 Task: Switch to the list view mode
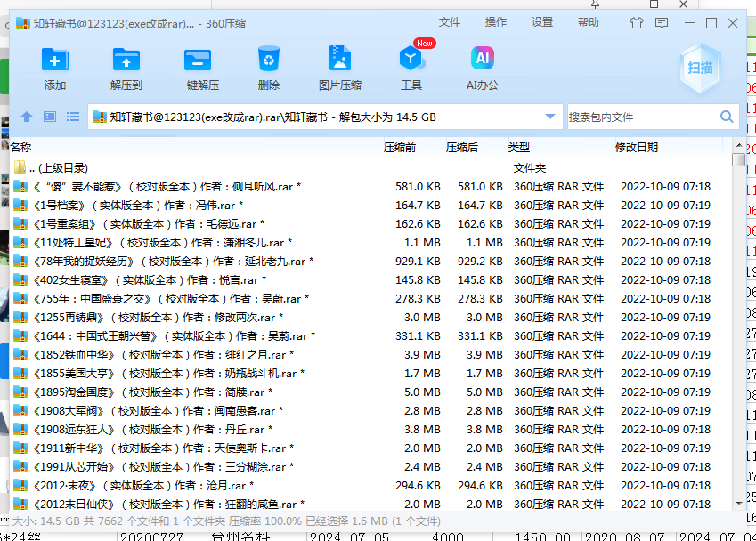coord(73,117)
